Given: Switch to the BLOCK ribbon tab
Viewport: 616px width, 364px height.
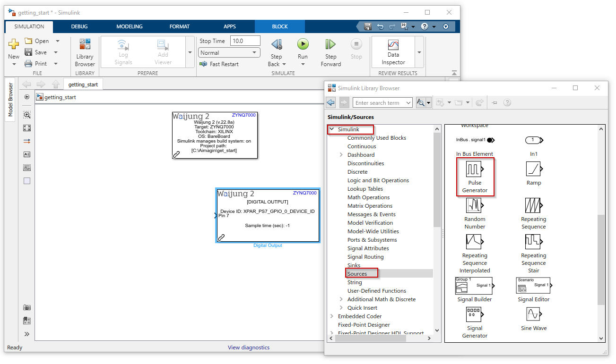Looking at the screenshot, I should [280, 26].
